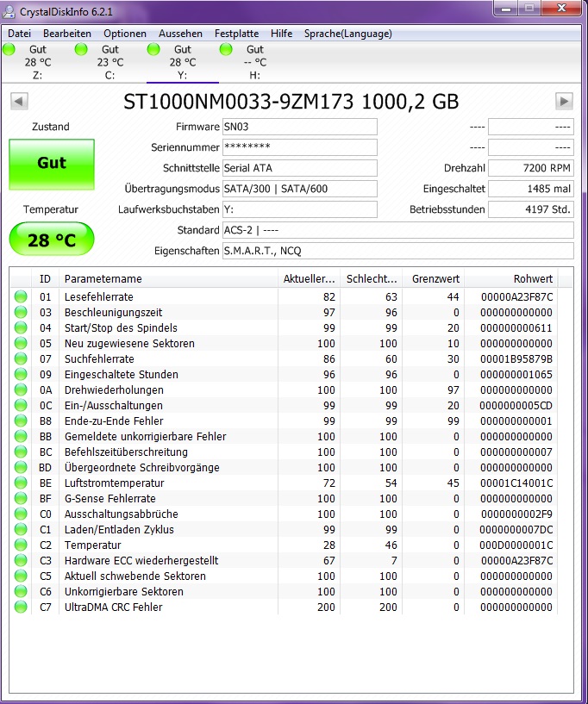Click the CrystalDiskInfo title bar app icon
588x704 pixels.
(9, 12)
